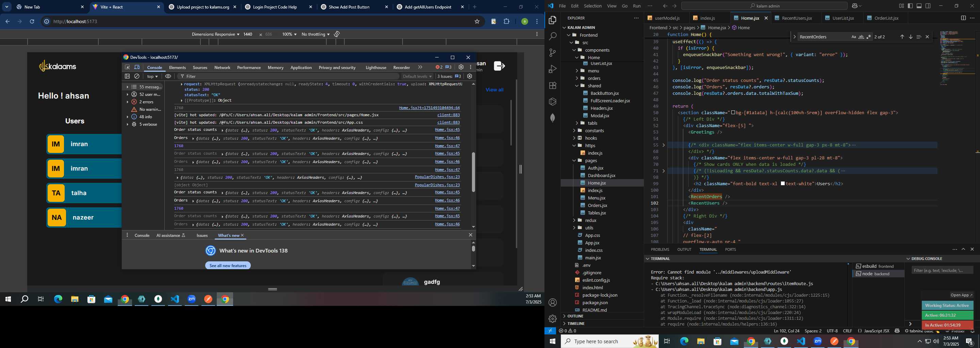This screenshot has width=980, height=348.
Task: Open Extensions view in VS Code
Action: (x=552, y=86)
